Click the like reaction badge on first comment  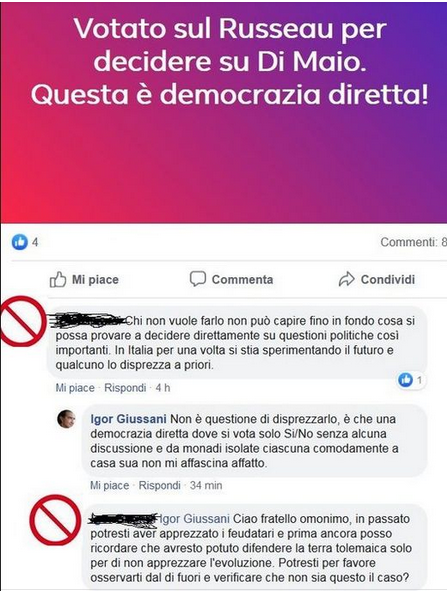[411, 380]
